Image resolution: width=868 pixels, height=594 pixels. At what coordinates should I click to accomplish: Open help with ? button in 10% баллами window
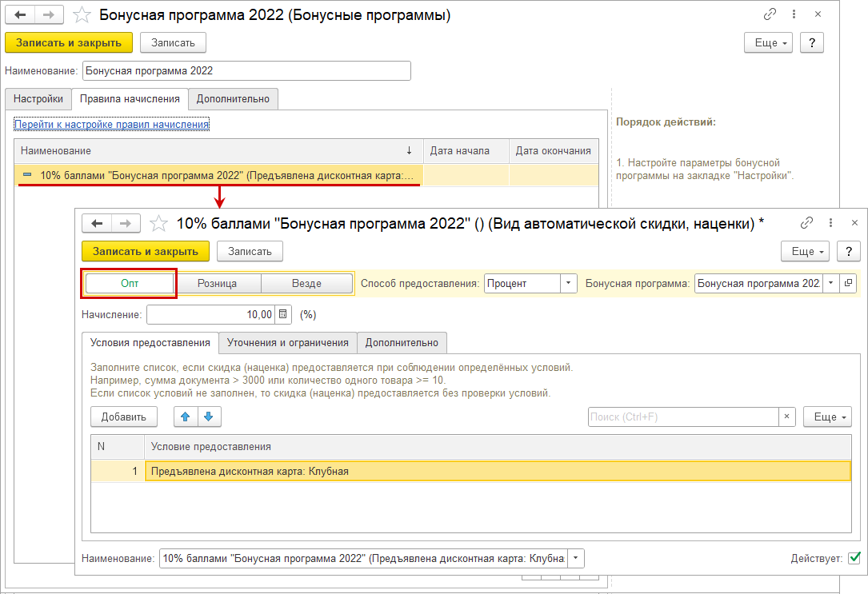point(849,251)
